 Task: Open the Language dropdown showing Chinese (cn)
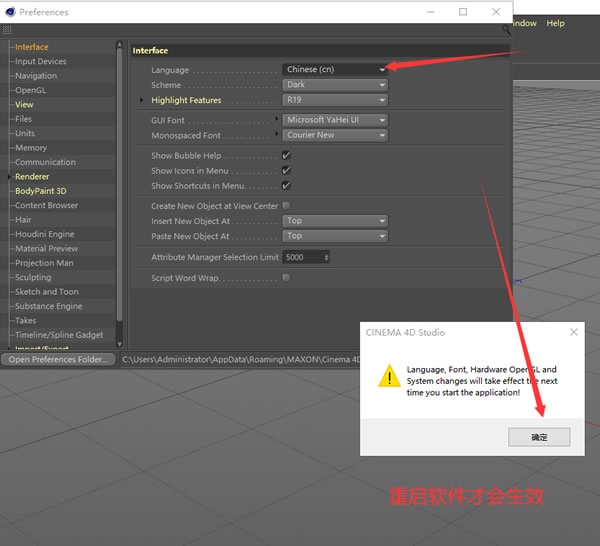[335, 70]
